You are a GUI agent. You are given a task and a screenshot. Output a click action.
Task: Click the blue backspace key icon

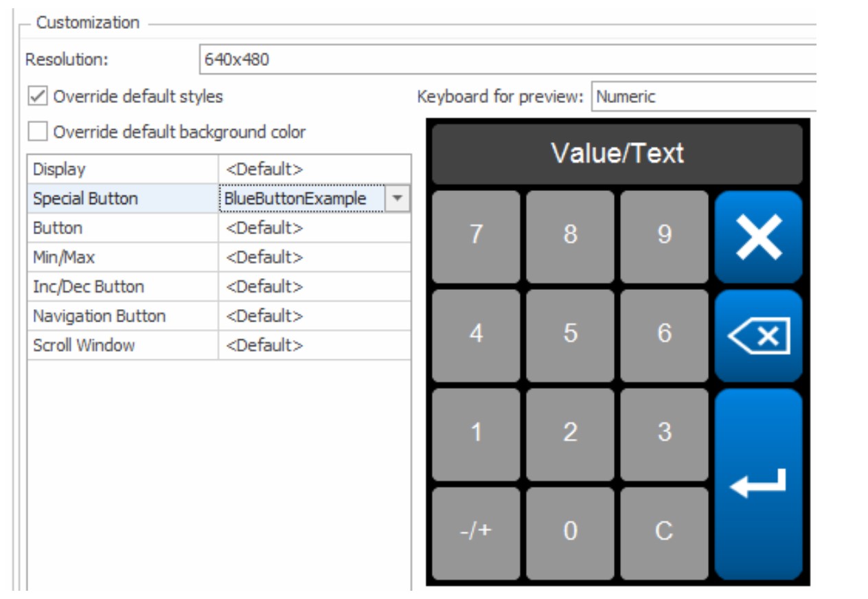click(758, 336)
